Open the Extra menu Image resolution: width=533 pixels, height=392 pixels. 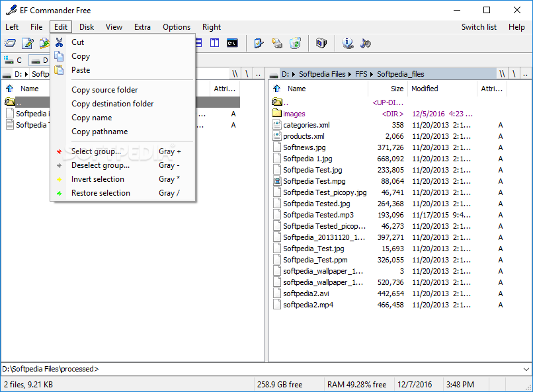pos(142,27)
